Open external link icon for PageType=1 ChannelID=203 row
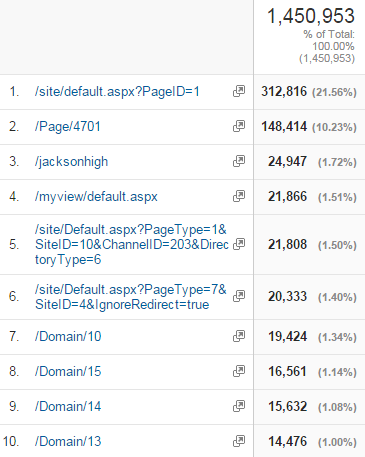 pyautogui.click(x=239, y=244)
